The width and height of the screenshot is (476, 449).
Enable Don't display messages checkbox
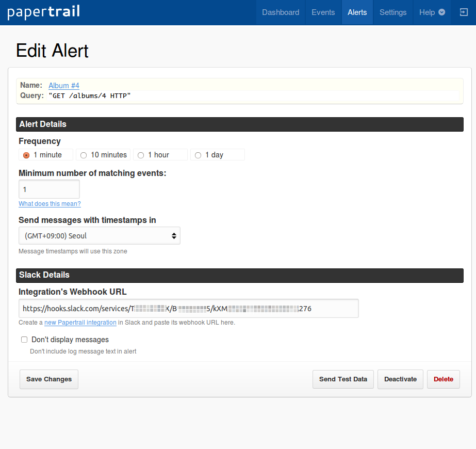24,340
